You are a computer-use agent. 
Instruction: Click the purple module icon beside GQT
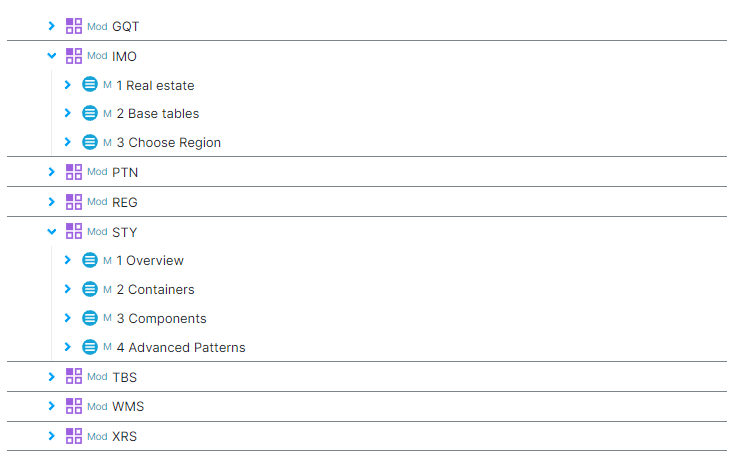(74, 26)
